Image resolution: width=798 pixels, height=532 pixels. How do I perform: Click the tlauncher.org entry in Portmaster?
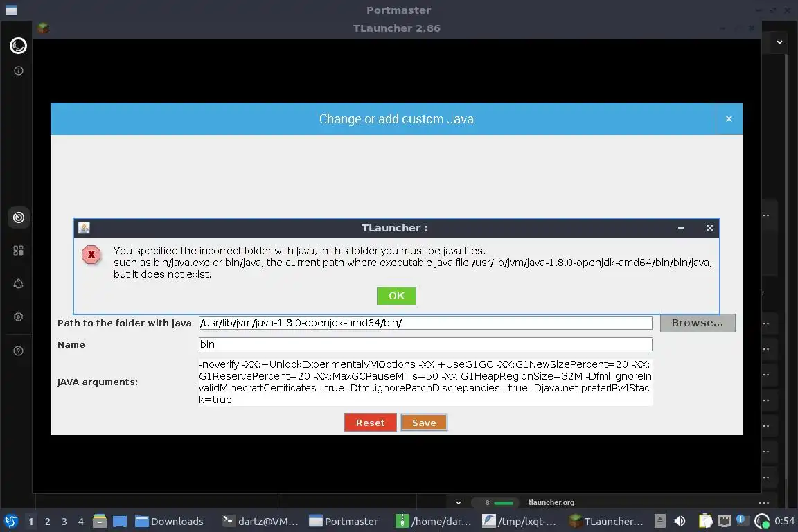point(551,502)
